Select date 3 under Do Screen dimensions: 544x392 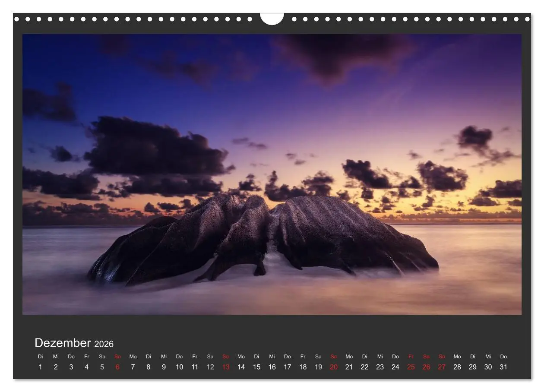71,367
